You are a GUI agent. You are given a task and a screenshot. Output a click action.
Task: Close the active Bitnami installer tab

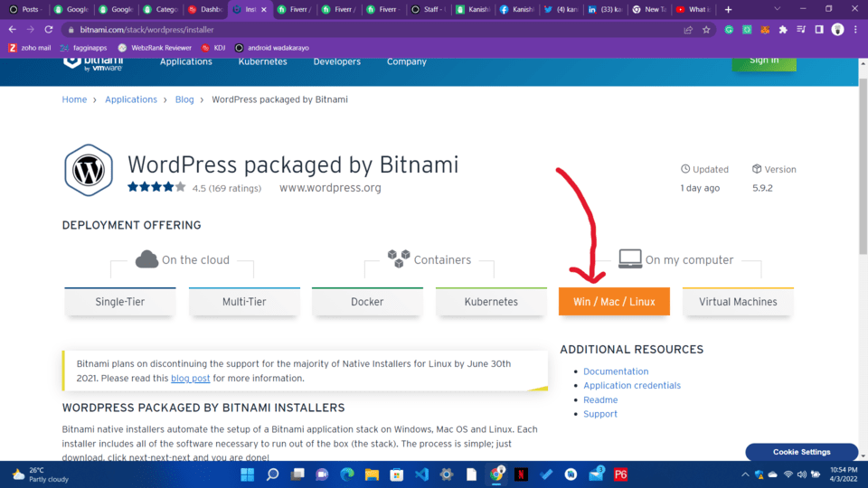[x=264, y=9]
